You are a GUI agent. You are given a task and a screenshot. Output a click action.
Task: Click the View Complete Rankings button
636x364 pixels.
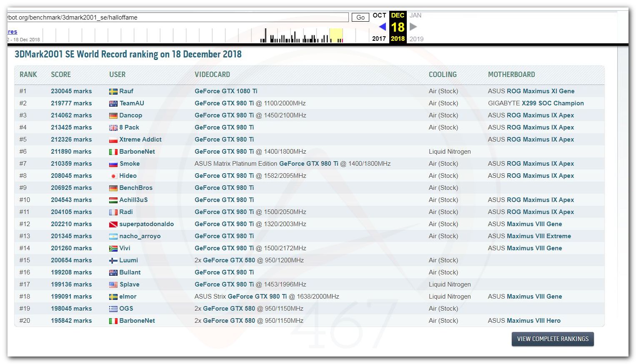pyautogui.click(x=552, y=339)
